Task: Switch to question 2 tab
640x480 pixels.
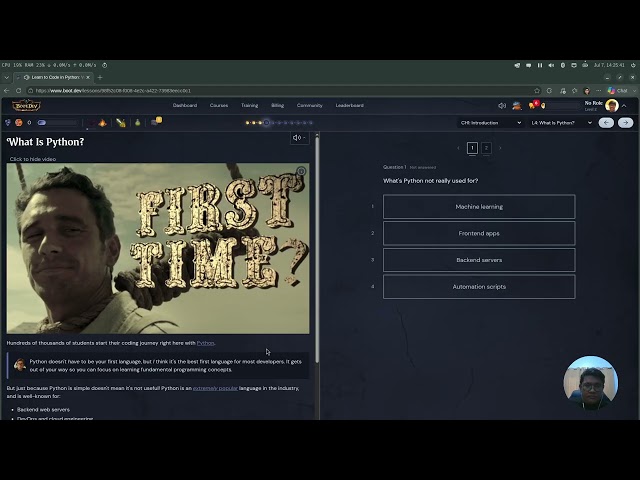Action: coord(486,148)
